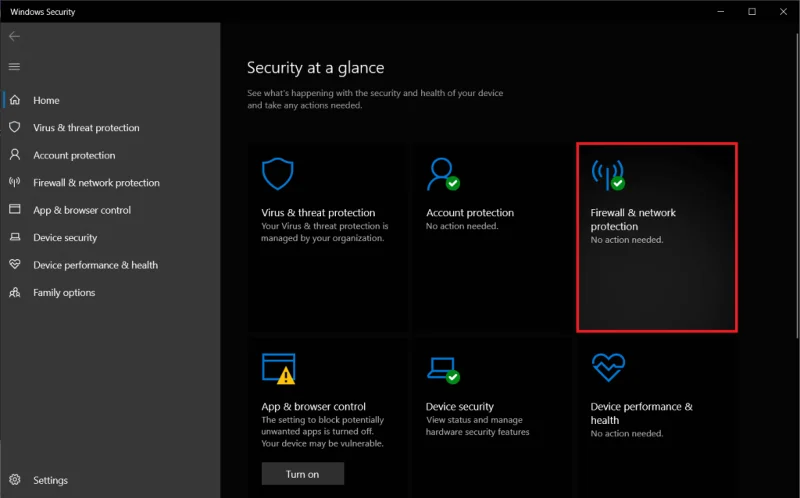Click 'Security at a glance' heading
Viewport: 800px width, 498px height.
315,68
